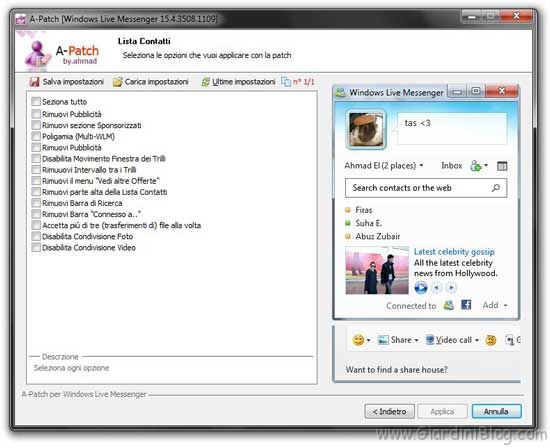Enable Disabilita Condivisione Foto checkbox
This screenshot has width=550, height=448.
coord(36,236)
